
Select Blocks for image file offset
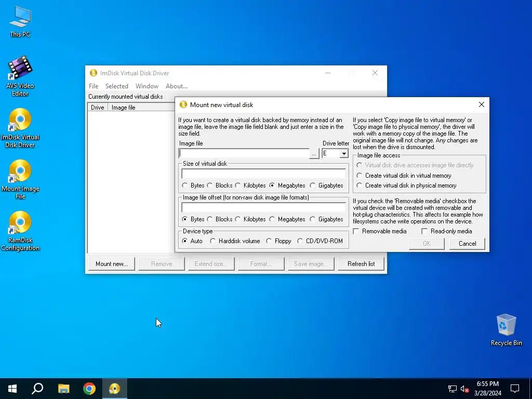tap(210, 219)
